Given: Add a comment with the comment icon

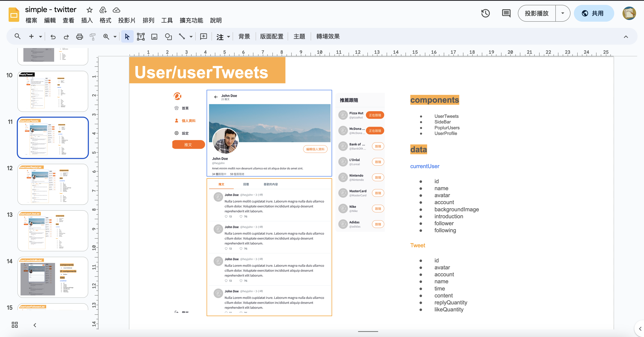Looking at the screenshot, I should (x=203, y=36).
